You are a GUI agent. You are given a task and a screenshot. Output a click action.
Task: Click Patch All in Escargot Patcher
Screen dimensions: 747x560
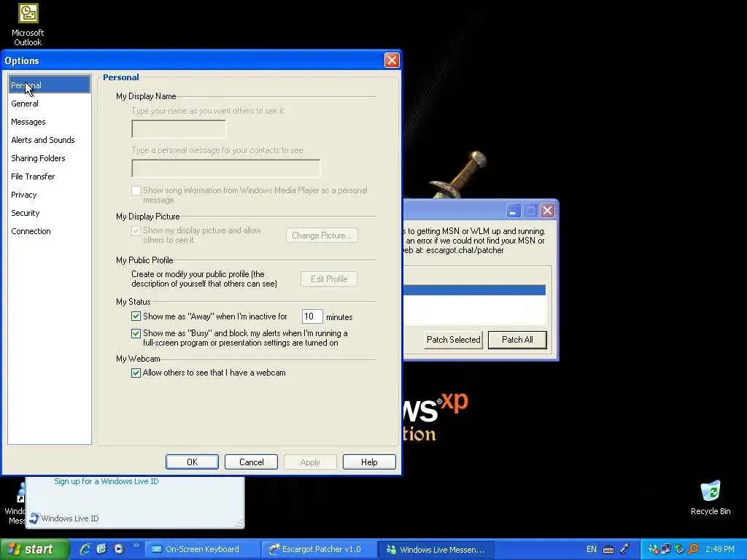517,340
